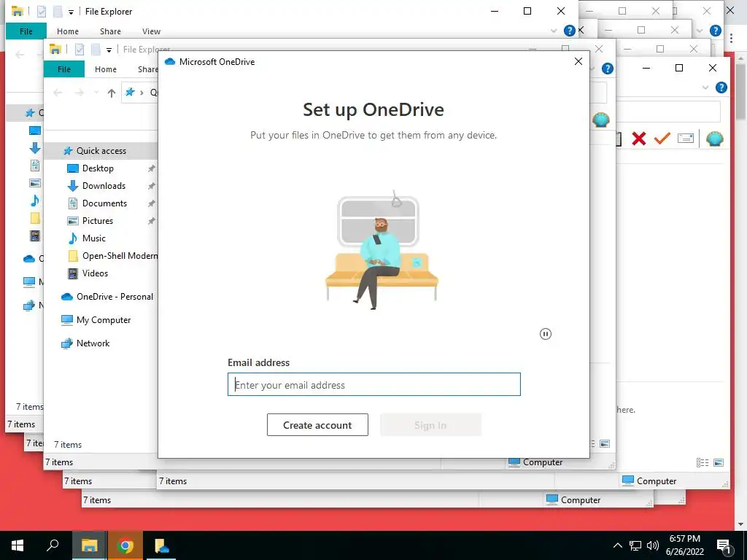Expand ribbon chevron in back Explorer window

point(554,31)
